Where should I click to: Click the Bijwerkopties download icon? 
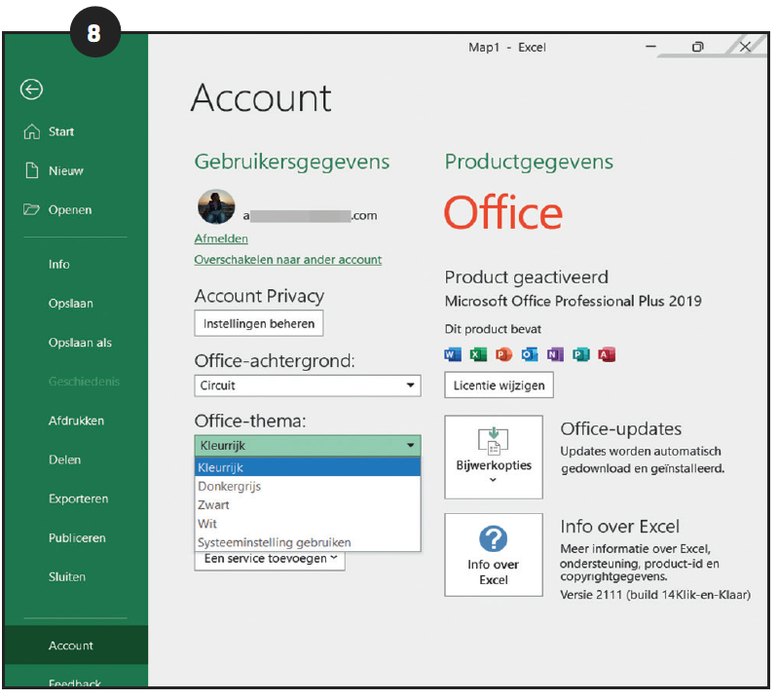[494, 440]
